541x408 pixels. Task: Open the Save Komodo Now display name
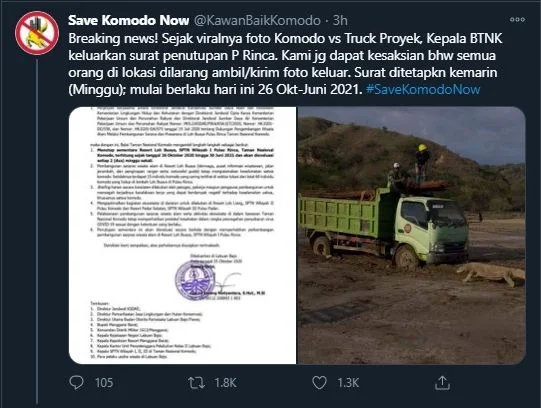pos(129,20)
